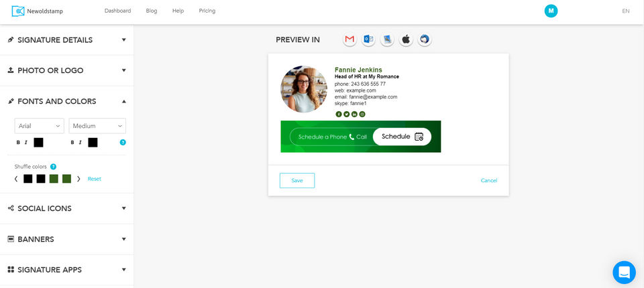This screenshot has height=288, width=644.
Task: Click the name Fannie Jenkins
Action: pos(358,70)
